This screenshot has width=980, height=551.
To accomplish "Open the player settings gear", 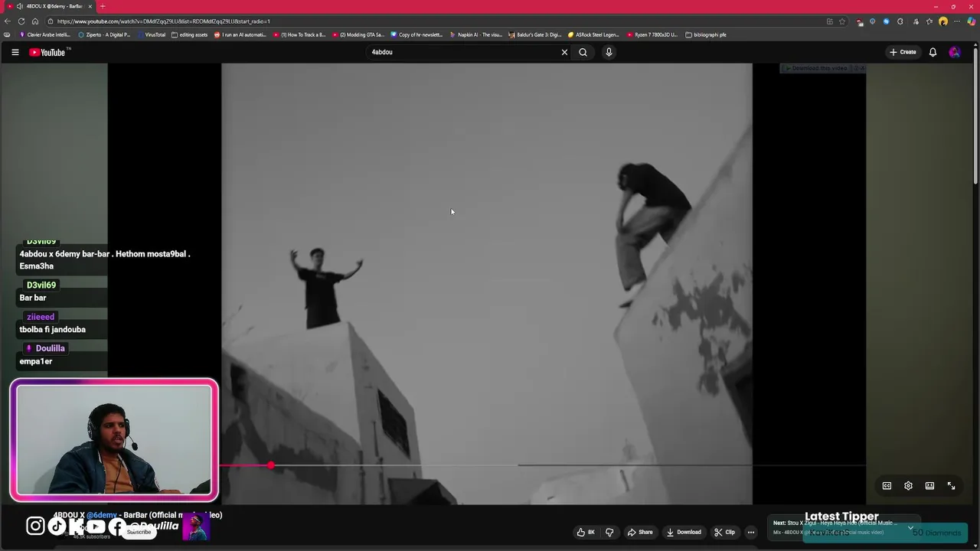I will pos(908,486).
